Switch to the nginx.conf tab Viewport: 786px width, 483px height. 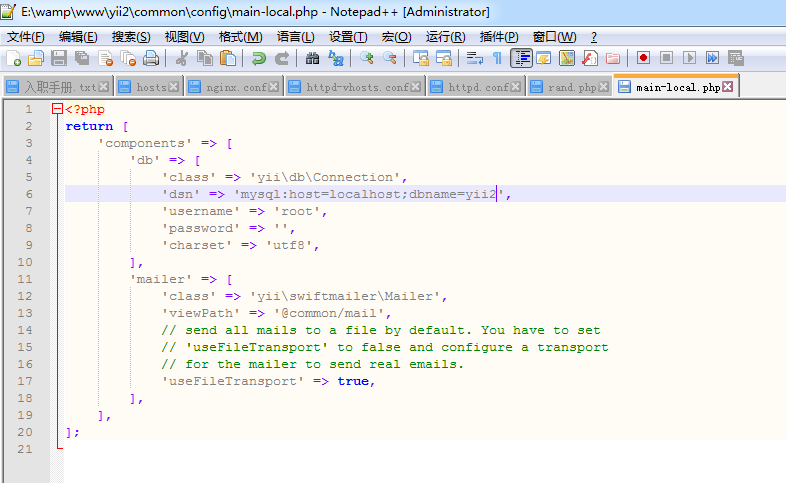(235, 87)
